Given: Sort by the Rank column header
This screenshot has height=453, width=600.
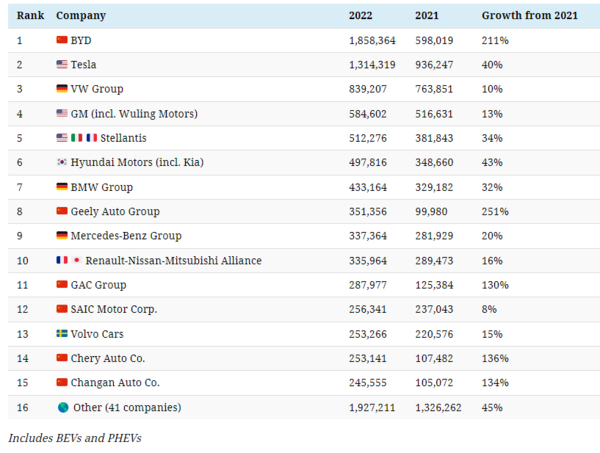Looking at the screenshot, I should click(27, 16).
